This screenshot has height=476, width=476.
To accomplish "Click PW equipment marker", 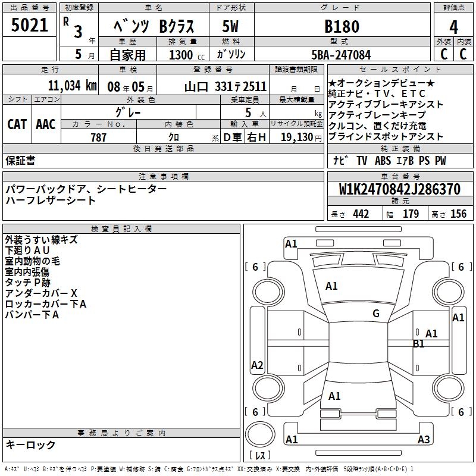I will click(440, 160).
